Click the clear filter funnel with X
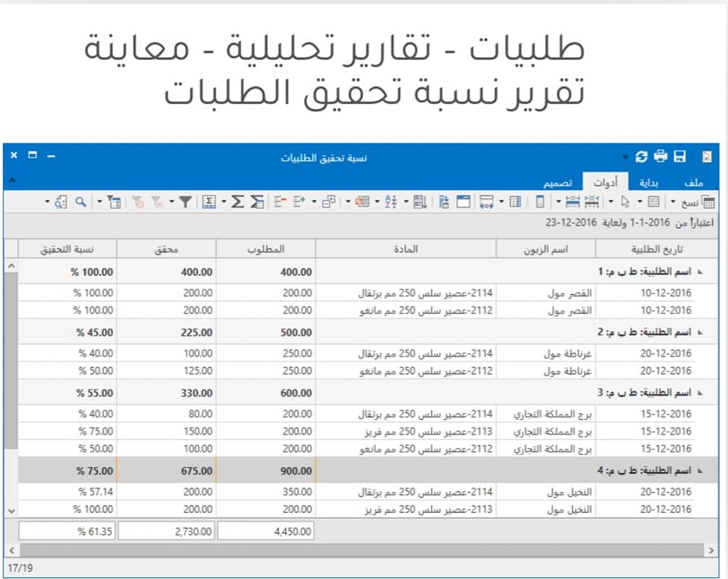 point(158,202)
